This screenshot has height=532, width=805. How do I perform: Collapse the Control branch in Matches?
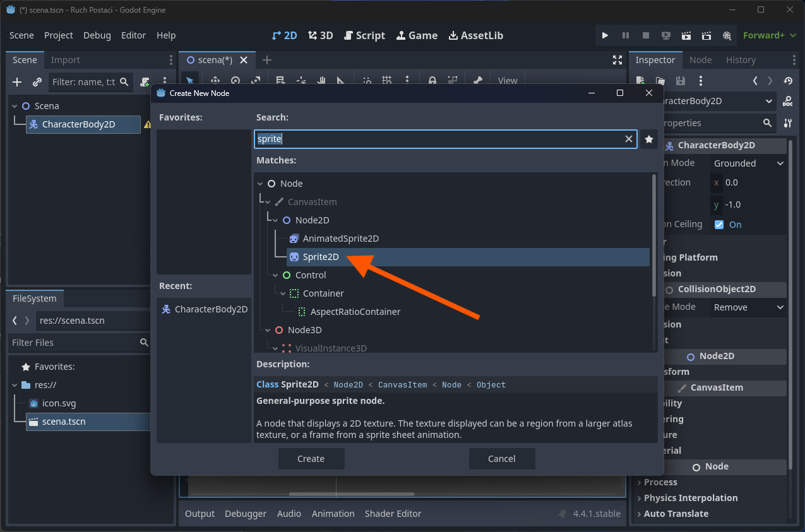point(275,275)
